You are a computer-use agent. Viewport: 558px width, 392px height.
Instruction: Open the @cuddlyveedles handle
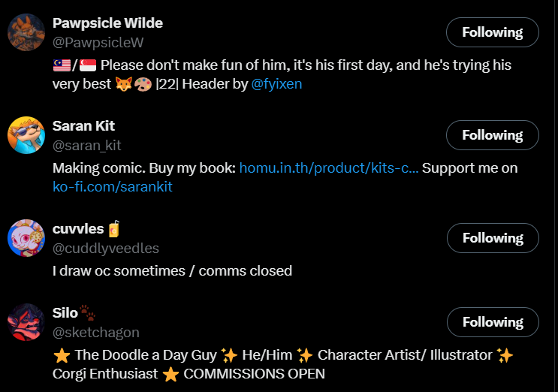pyautogui.click(x=106, y=248)
